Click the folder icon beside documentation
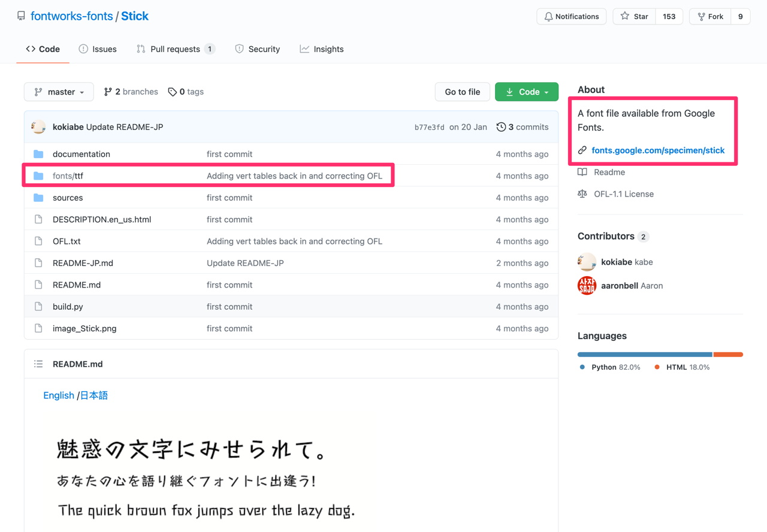 38,154
